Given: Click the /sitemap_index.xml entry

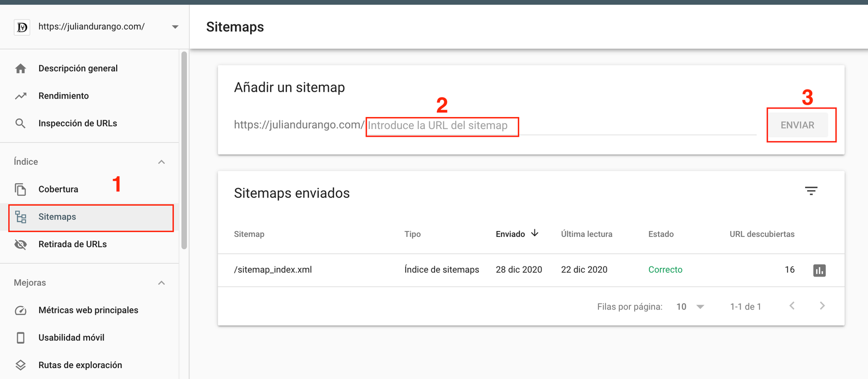Looking at the screenshot, I should 273,270.
